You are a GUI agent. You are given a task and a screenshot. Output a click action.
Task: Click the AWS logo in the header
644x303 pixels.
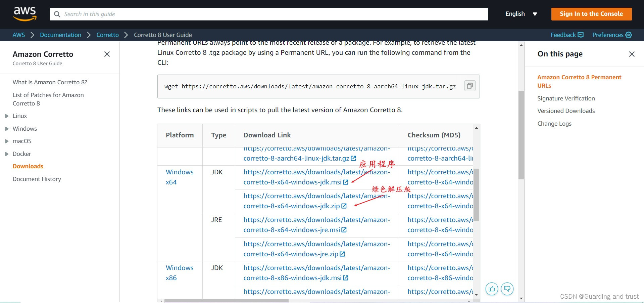coord(25,14)
